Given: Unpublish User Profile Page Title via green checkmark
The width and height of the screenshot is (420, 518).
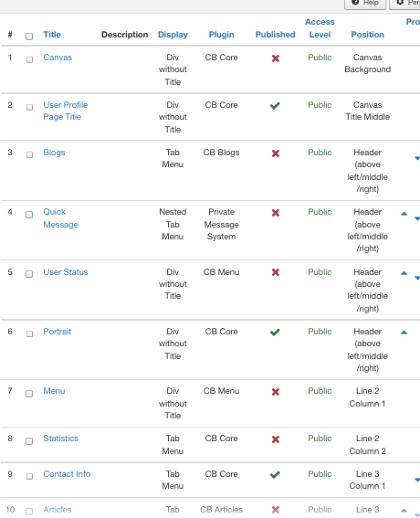Looking at the screenshot, I should [x=275, y=106].
